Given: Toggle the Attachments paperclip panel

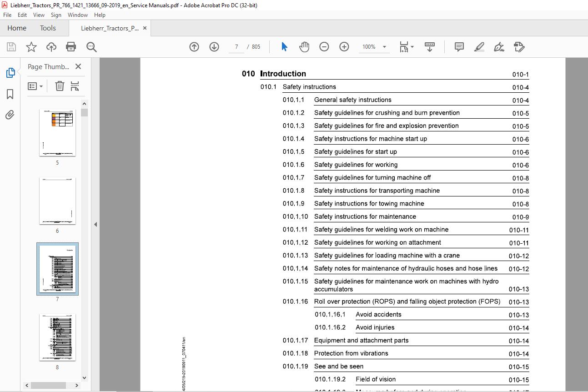Looking at the screenshot, I should (10, 115).
